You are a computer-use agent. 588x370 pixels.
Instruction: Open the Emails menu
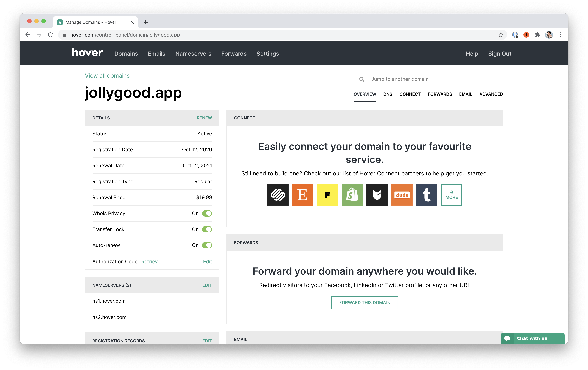(156, 54)
